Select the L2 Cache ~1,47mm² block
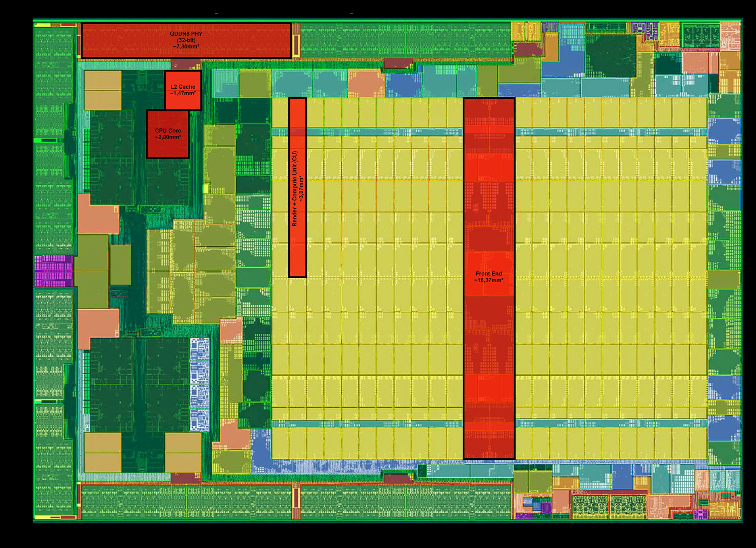The image size is (756, 548). [x=183, y=90]
